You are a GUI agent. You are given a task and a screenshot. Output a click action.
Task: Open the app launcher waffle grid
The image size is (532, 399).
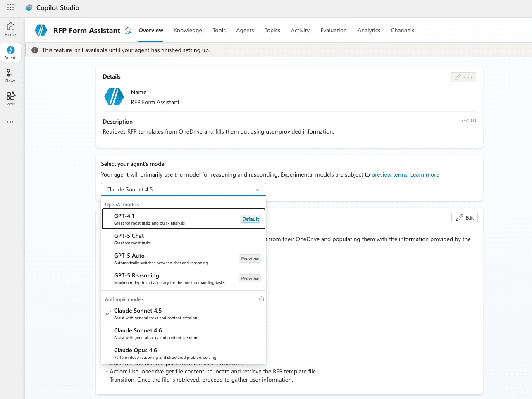11,7
